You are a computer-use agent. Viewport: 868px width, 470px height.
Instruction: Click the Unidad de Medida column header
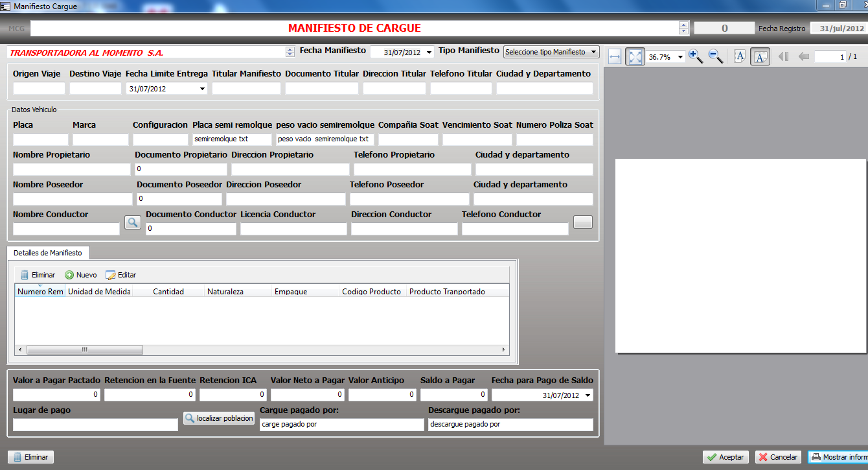click(x=99, y=292)
